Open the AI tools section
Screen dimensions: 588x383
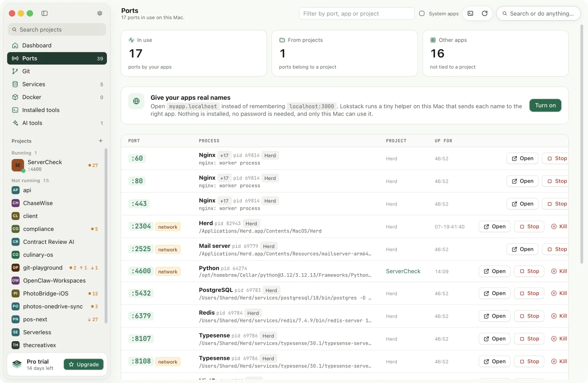click(57, 123)
